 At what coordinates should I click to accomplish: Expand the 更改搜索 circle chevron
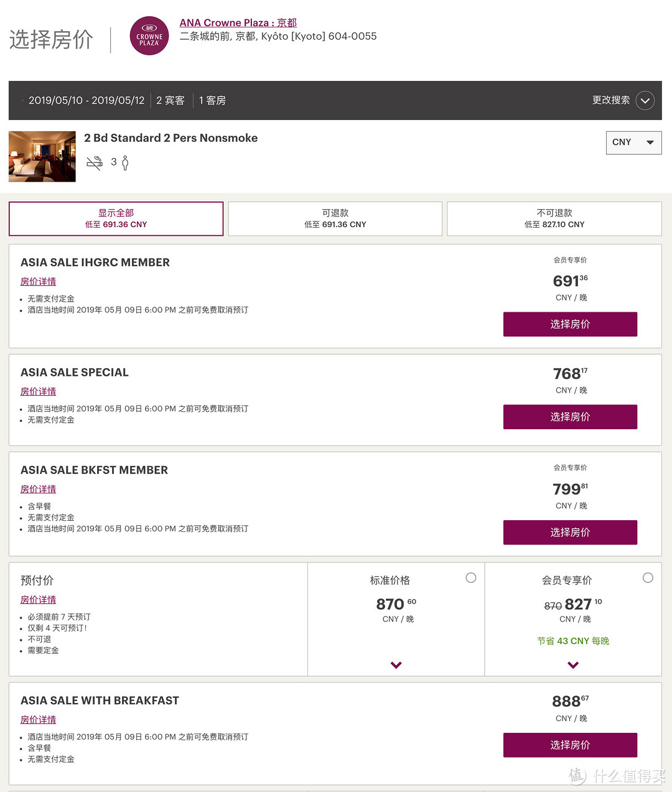tap(645, 100)
